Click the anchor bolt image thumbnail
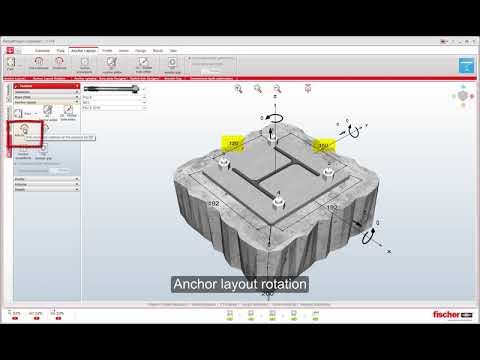Image resolution: width=480 pixels, height=360 pixels. pyautogui.click(x=111, y=89)
